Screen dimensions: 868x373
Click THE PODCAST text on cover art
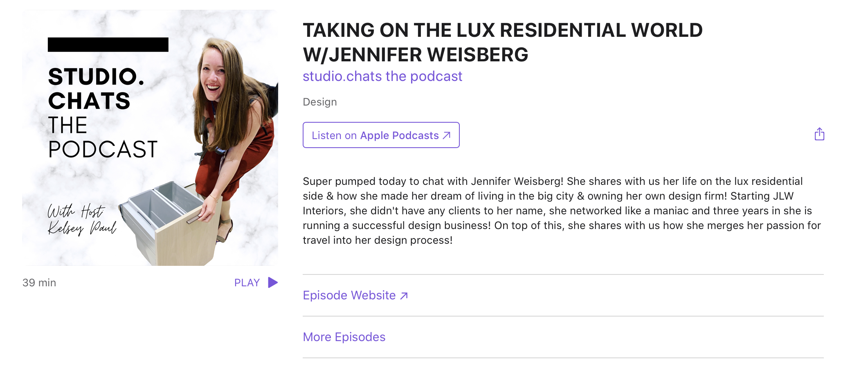[103, 137]
